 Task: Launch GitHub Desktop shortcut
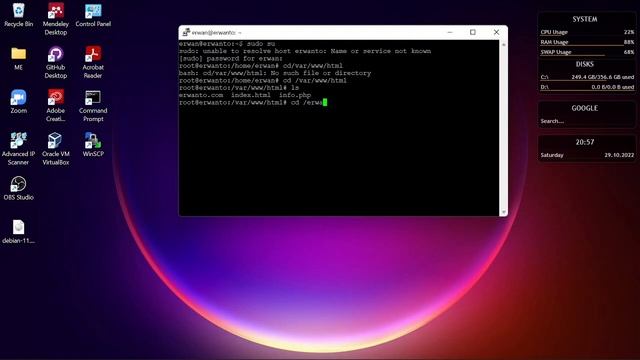click(56, 62)
